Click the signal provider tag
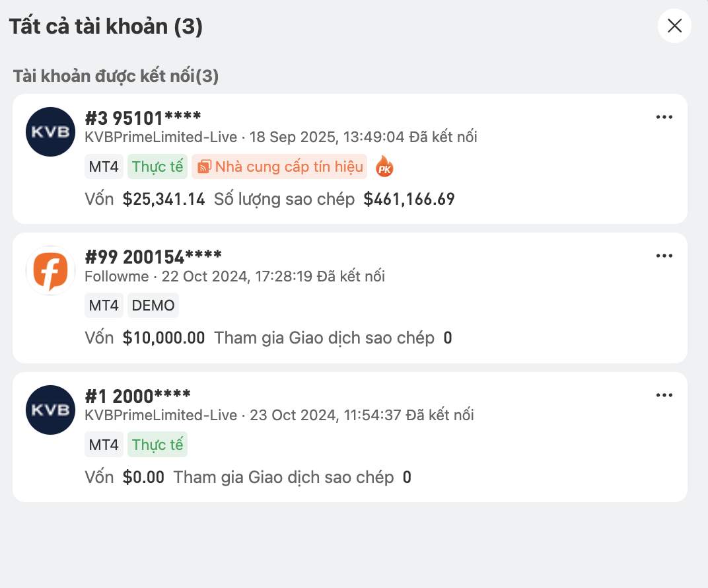 coord(279,166)
